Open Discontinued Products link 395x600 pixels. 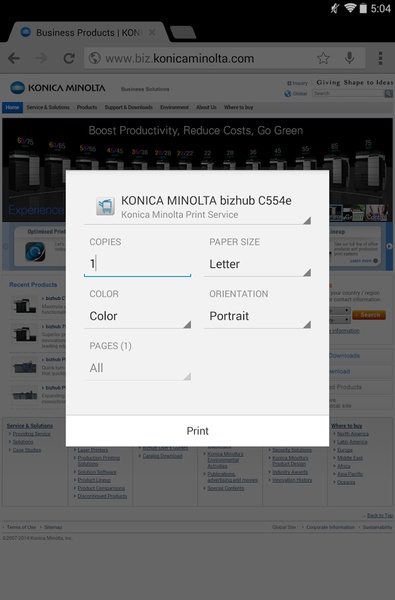[x=102, y=496]
